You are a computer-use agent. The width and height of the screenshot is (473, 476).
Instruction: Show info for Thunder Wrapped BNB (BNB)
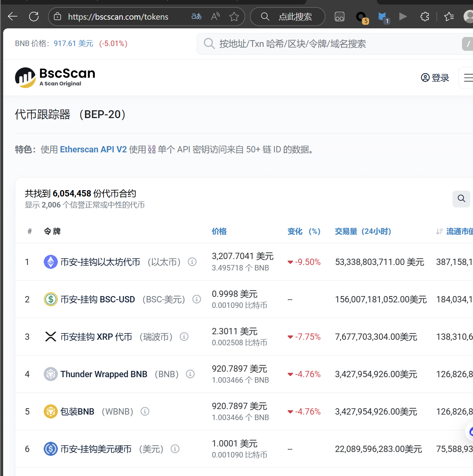pyautogui.click(x=190, y=374)
